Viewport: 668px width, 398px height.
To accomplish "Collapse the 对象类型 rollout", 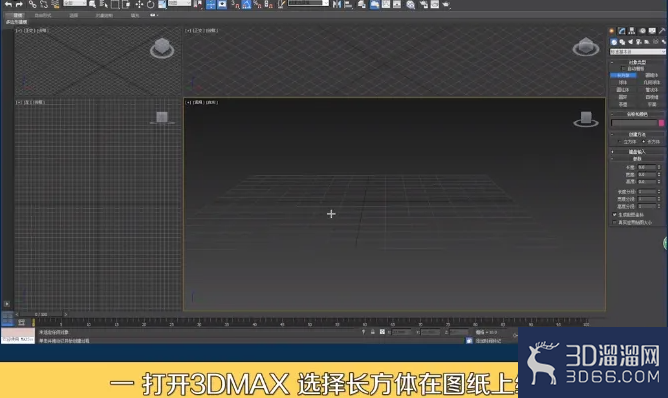I will pos(637,62).
